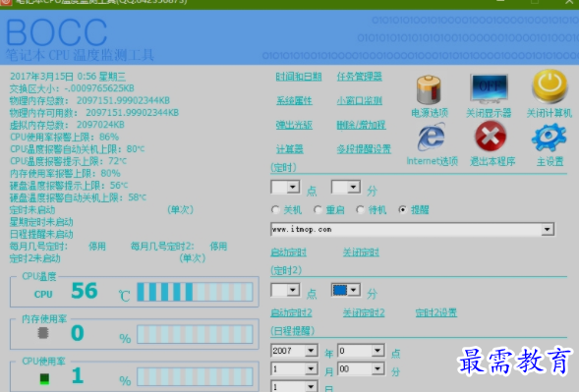Screen dimensions: 579x392
Task: Click the date text 2017年3月15日 0:56 星期三
Action: pos(68,77)
